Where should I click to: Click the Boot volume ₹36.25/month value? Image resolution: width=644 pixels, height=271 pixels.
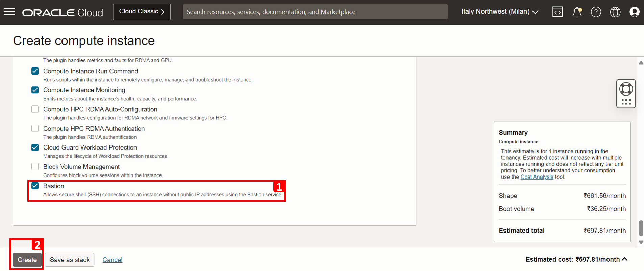[606, 209]
